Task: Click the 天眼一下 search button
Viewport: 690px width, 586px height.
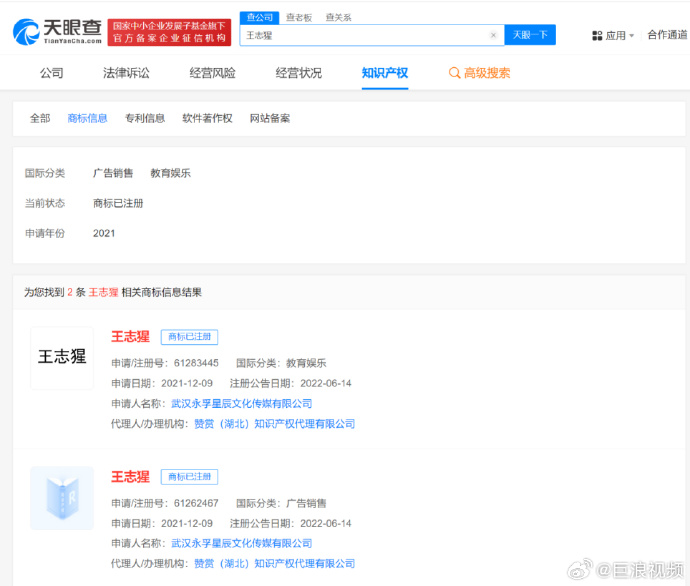Action: 530,35
